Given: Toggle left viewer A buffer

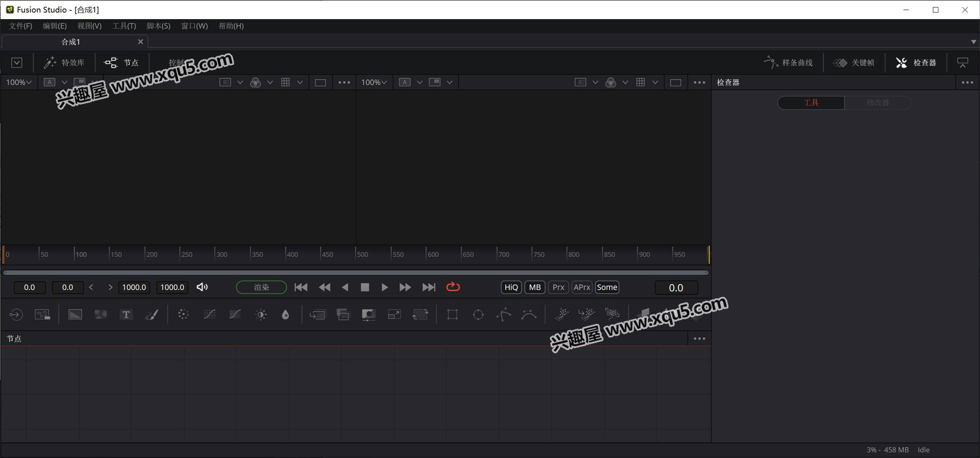Looking at the screenshot, I should click(49, 82).
